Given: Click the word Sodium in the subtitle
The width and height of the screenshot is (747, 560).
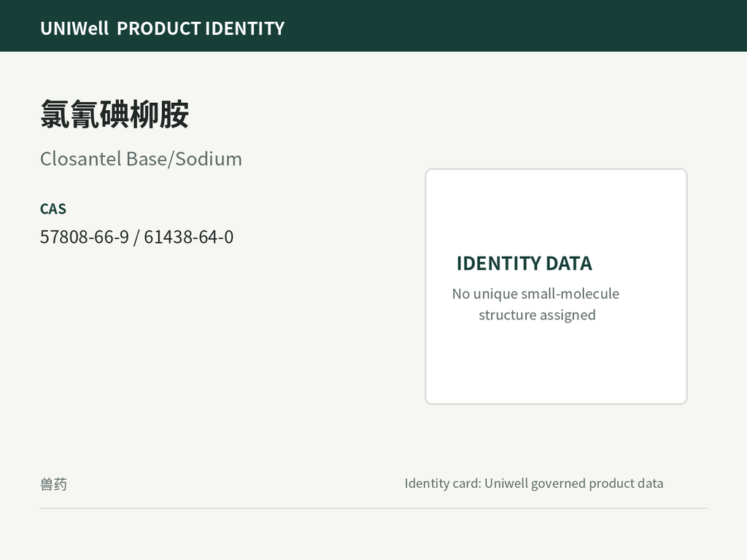Looking at the screenshot, I should point(209,158).
